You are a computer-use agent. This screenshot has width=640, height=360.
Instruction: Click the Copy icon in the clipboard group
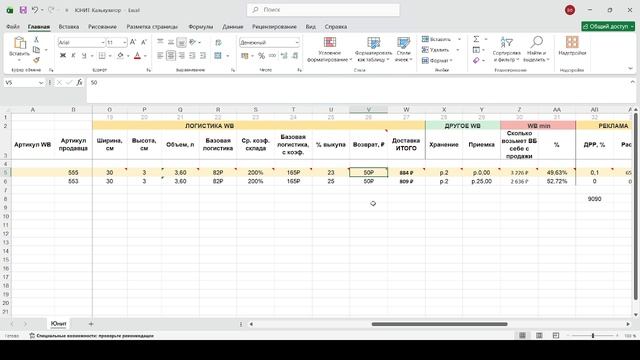pos(36,50)
